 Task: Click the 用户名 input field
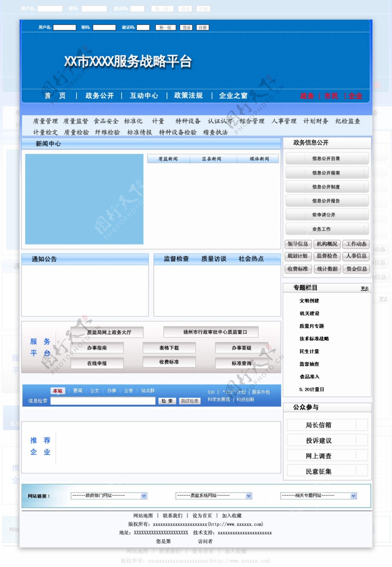click(x=65, y=27)
